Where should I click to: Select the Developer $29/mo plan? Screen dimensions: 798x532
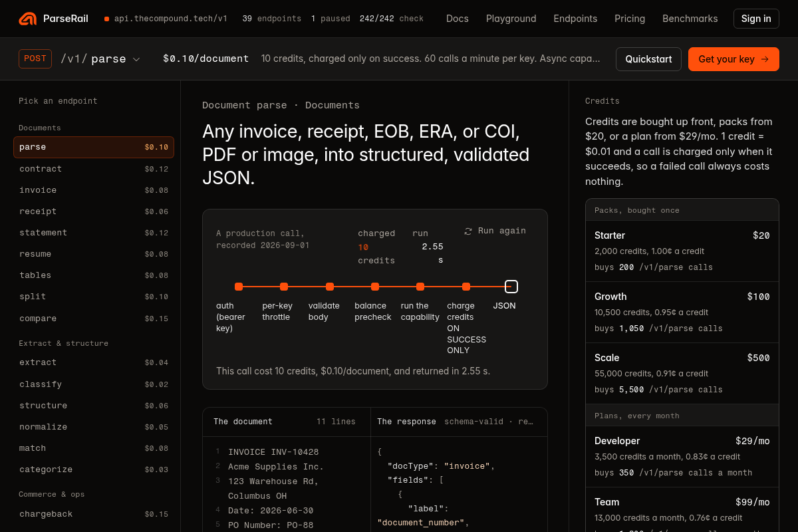tap(682, 457)
